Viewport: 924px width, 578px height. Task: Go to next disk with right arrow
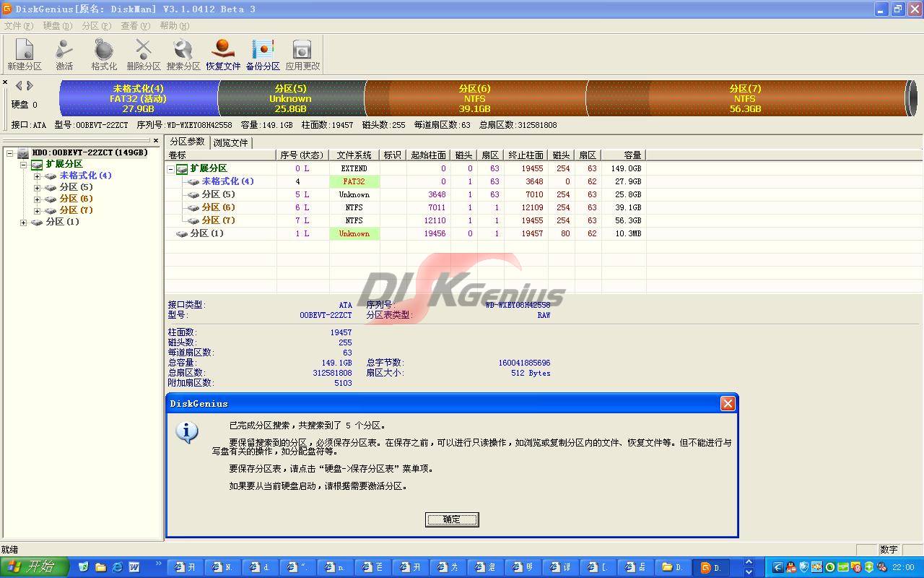point(30,86)
